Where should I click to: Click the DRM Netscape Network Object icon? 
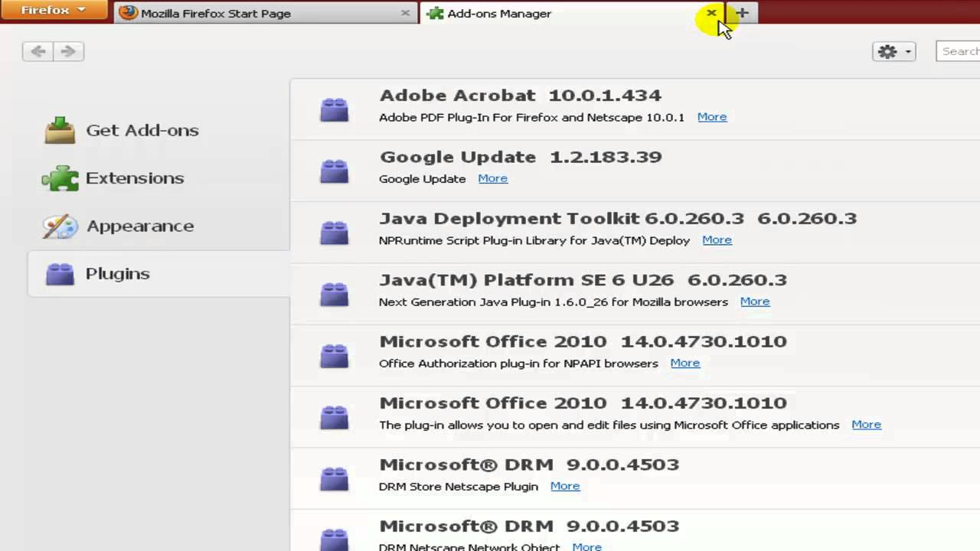point(334,539)
